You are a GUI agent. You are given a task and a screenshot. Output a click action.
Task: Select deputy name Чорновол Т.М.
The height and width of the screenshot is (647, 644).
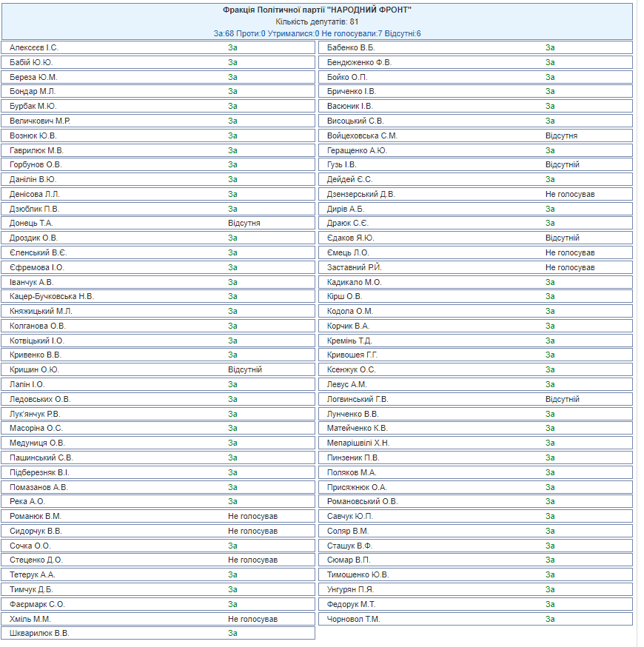click(x=353, y=619)
